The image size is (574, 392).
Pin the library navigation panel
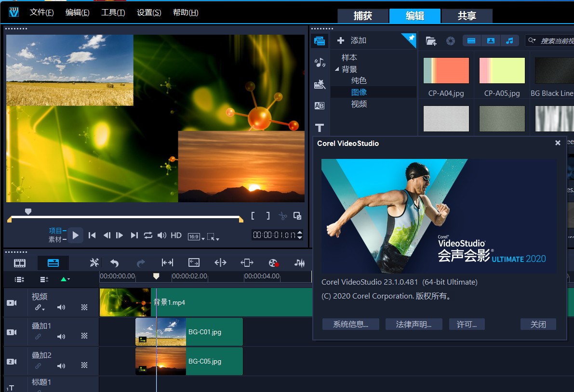pos(411,38)
